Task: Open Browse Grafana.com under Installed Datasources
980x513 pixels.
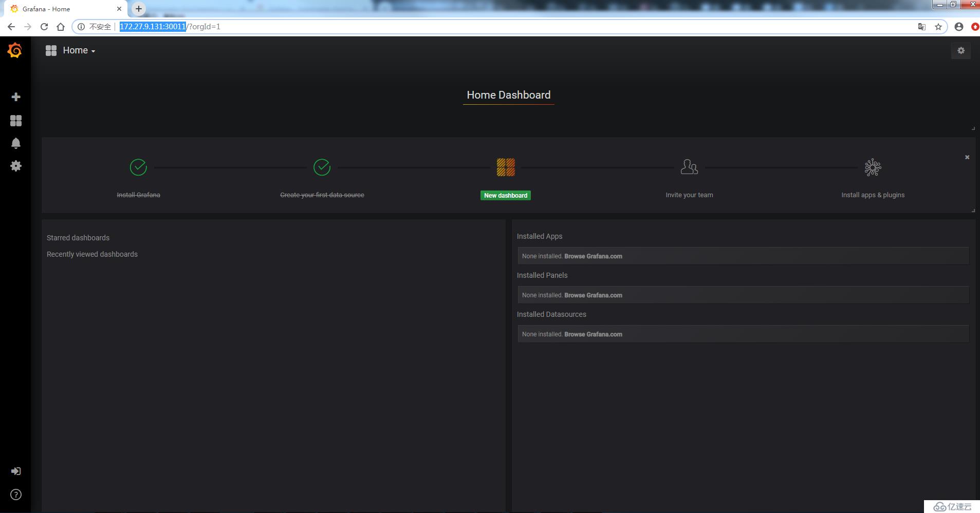Action: [x=593, y=334]
